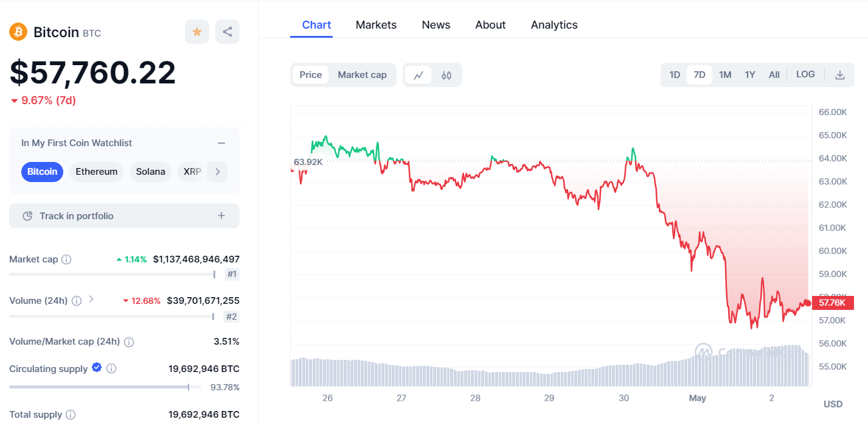This screenshot has height=425, width=868.
Task: Open Total supply info icon
Action: [71, 415]
